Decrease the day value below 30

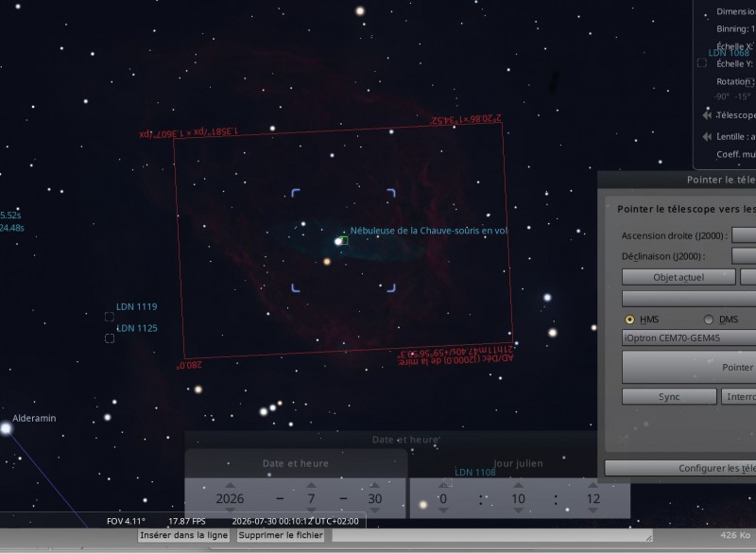(374, 511)
